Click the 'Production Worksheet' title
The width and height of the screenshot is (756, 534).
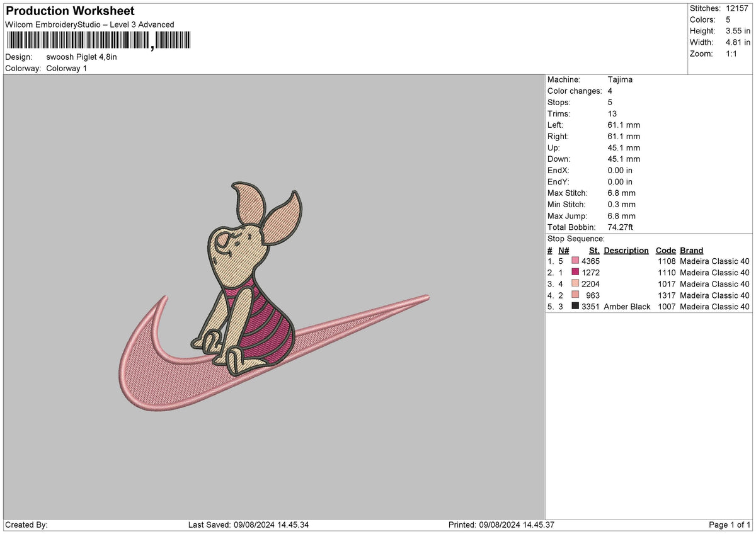coord(70,11)
